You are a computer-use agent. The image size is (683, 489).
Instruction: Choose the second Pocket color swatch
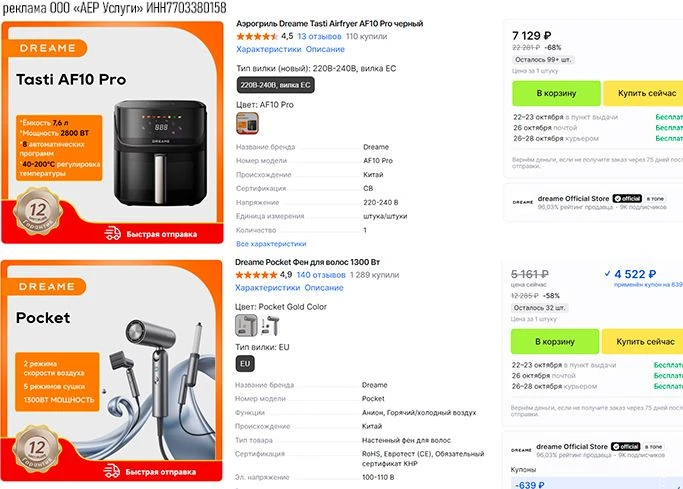pyautogui.click(x=270, y=325)
